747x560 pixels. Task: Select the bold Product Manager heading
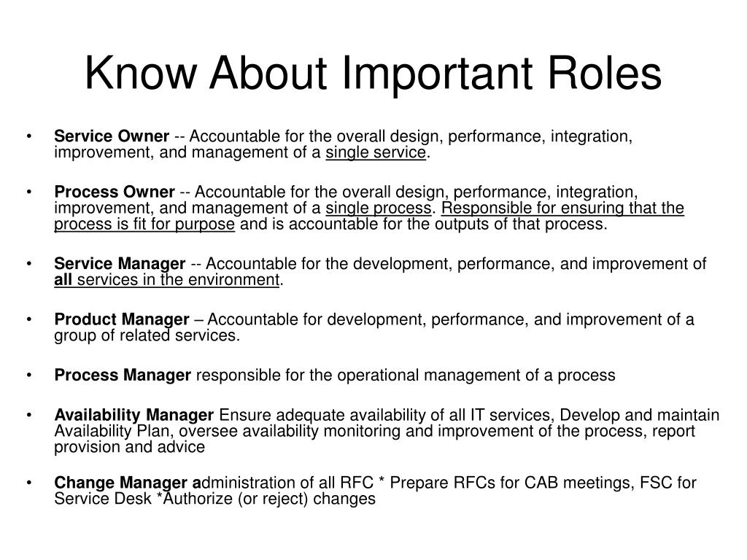coord(122,319)
